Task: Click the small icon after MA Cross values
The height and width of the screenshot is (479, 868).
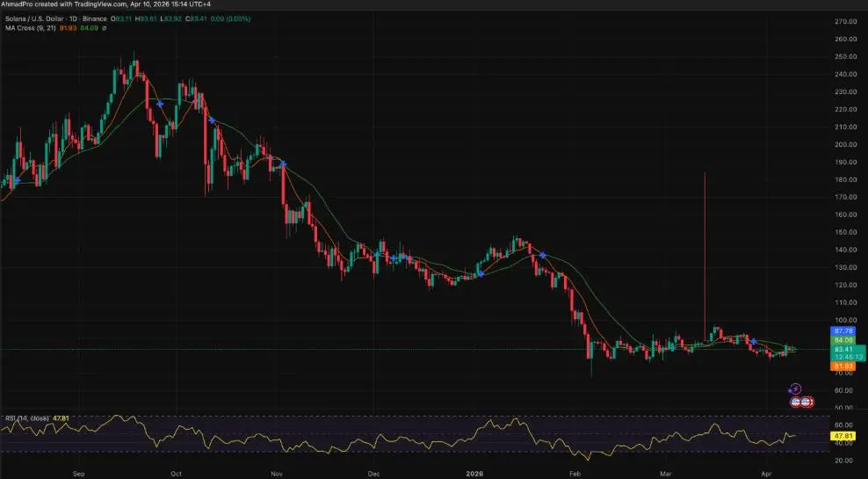Action: pyautogui.click(x=104, y=28)
